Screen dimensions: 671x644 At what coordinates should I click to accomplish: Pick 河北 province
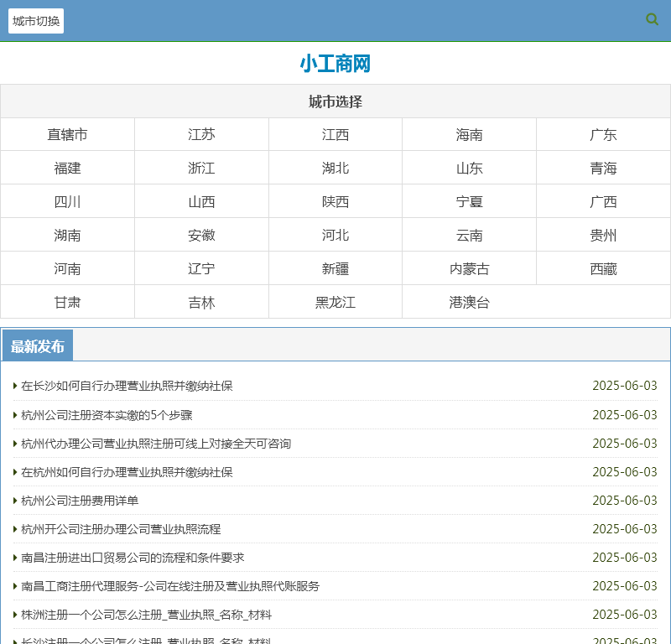[335, 236]
